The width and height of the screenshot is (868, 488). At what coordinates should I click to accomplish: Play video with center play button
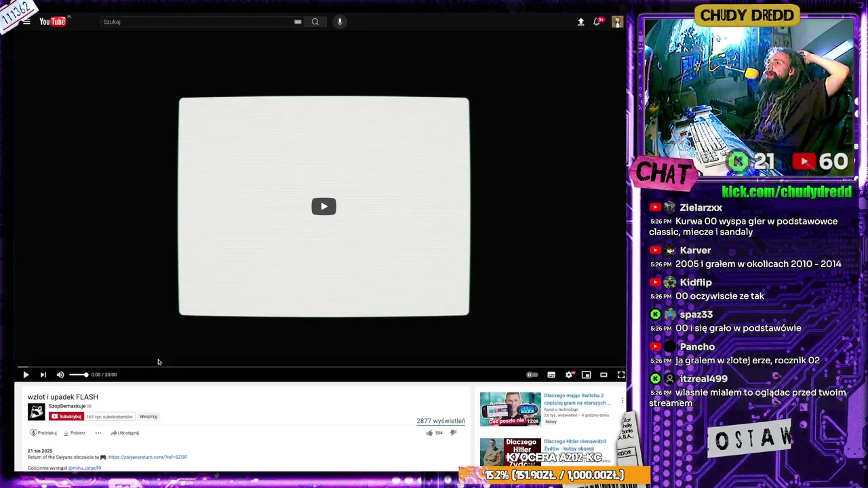323,206
